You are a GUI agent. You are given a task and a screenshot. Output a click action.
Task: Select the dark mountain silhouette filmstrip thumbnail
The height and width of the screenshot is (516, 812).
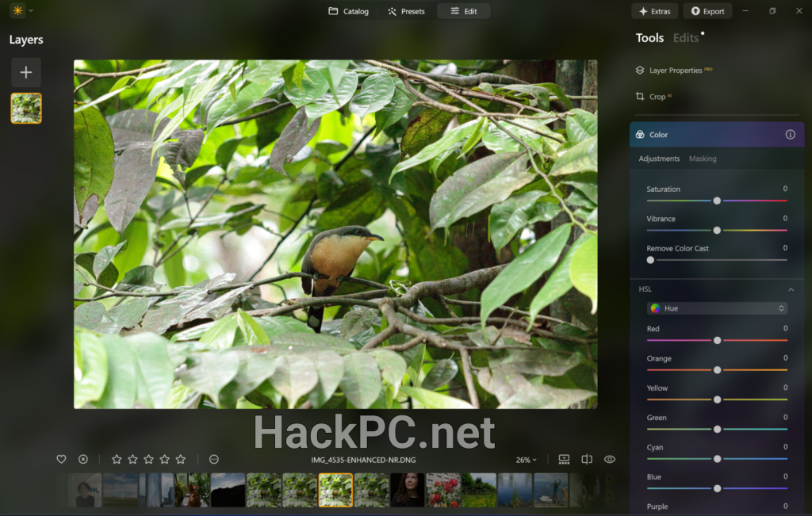click(228, 490)
